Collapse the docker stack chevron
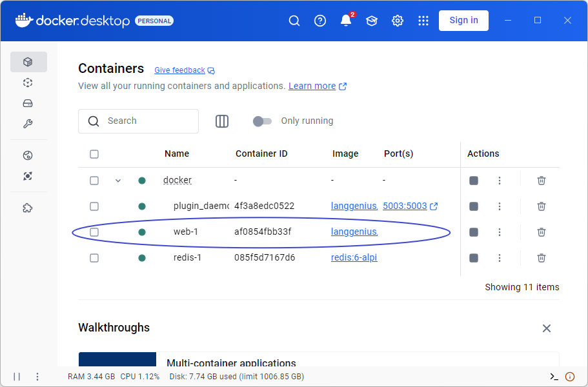The image size is (588, 387). click(x=118, y=181)
